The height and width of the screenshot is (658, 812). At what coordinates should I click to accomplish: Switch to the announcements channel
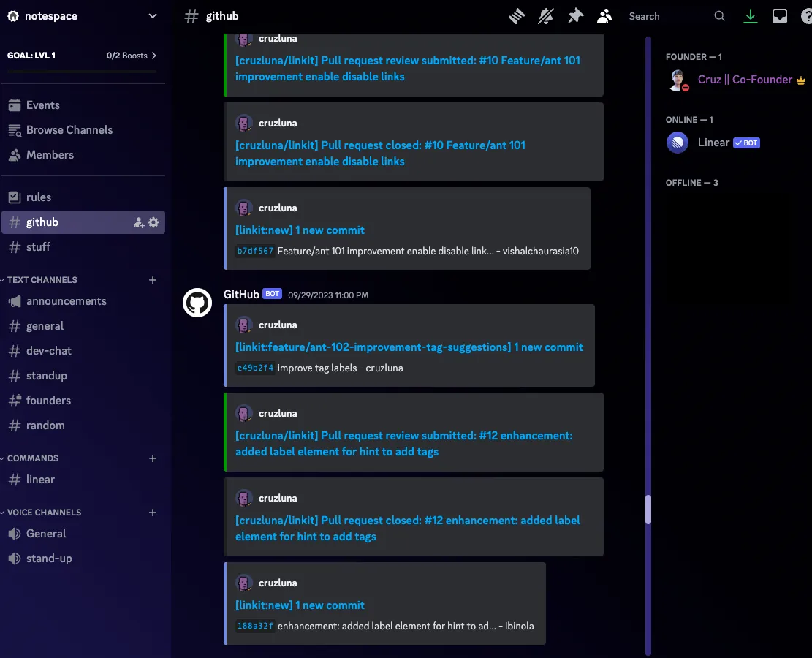pos(66,301)
